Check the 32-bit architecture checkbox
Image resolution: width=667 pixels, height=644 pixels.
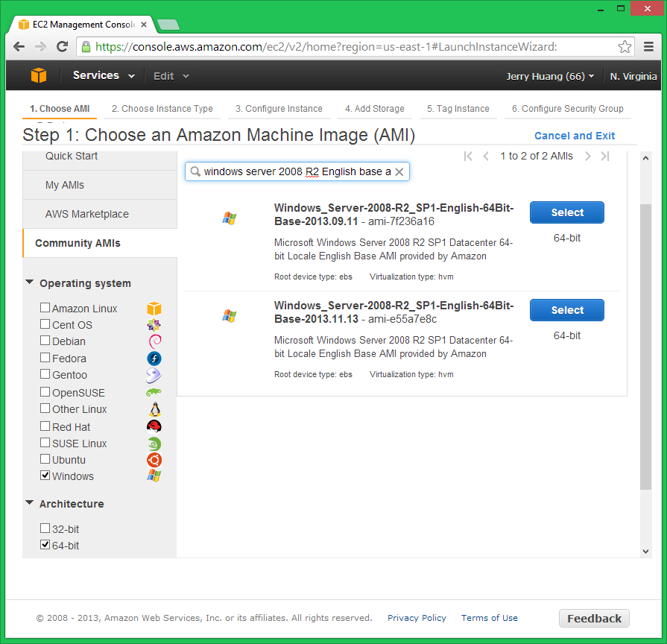tap(45, 528)
